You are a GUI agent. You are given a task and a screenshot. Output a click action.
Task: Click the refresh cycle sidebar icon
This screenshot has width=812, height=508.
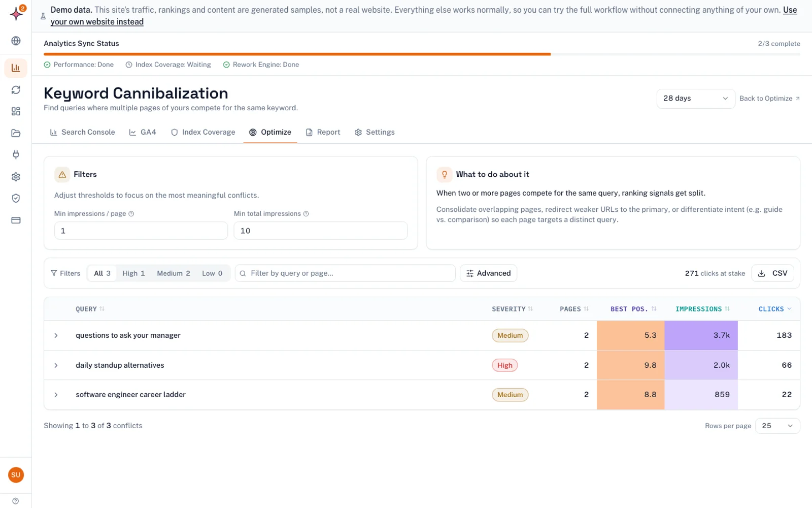(x=16, y=90)
